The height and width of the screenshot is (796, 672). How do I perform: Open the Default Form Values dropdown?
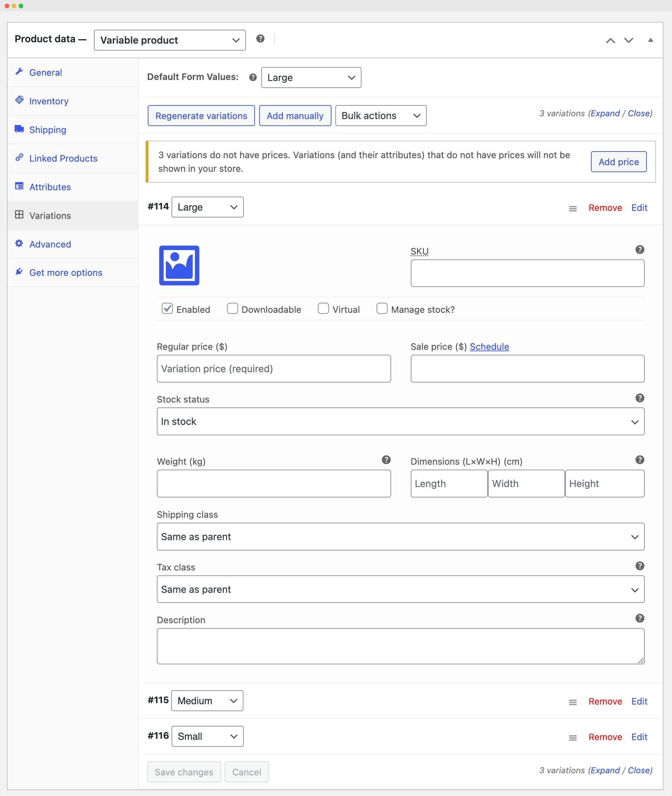[x=311, y=77]
